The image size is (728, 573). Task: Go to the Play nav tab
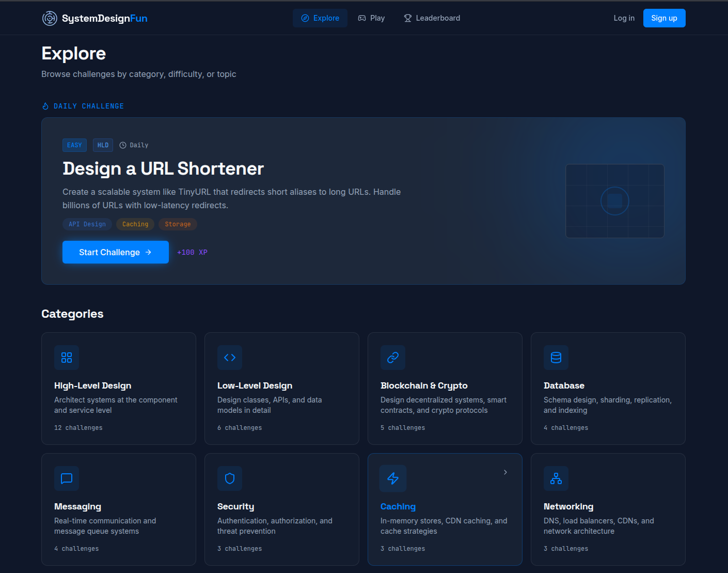coord(371,18)
